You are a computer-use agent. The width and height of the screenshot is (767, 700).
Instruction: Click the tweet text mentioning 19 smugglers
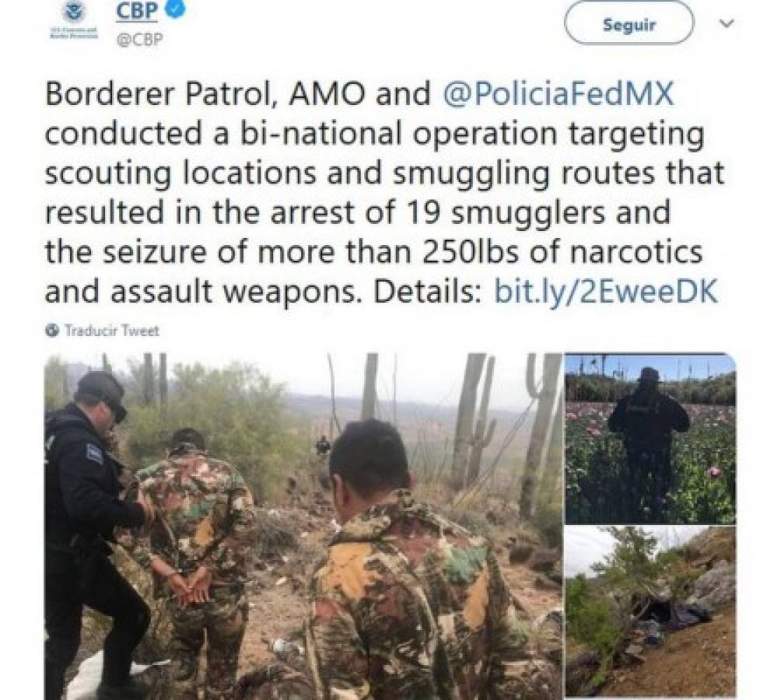click(358, 212)
